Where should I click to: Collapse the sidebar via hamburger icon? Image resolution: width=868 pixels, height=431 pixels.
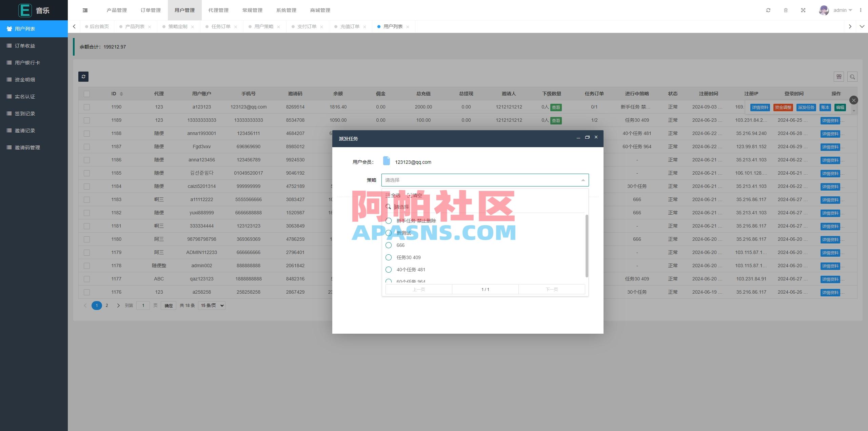(85, 10)
